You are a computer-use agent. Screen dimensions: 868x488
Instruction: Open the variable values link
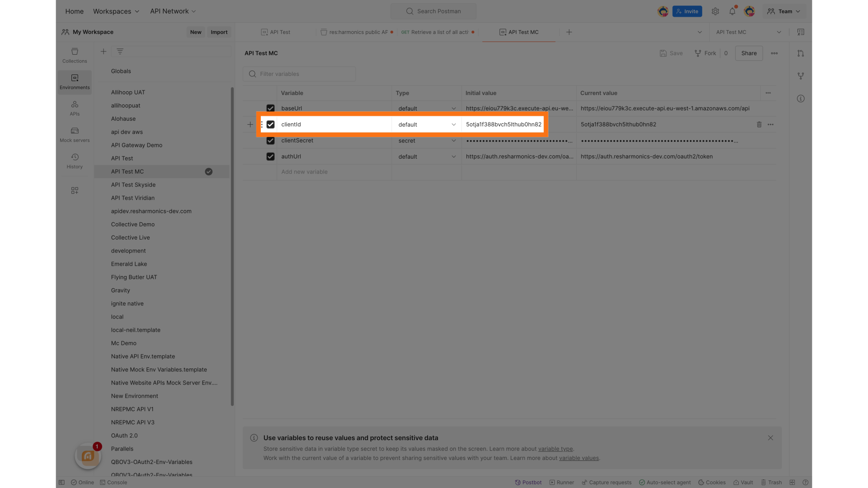(579, 458)
